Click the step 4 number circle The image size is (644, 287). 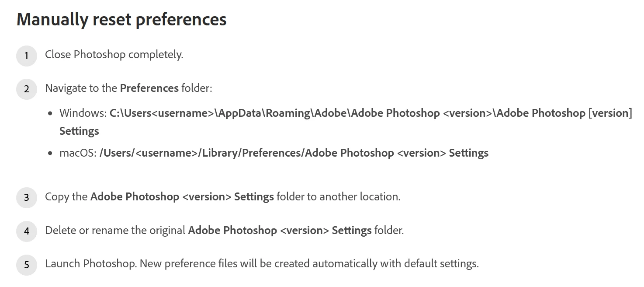(27, 231)
